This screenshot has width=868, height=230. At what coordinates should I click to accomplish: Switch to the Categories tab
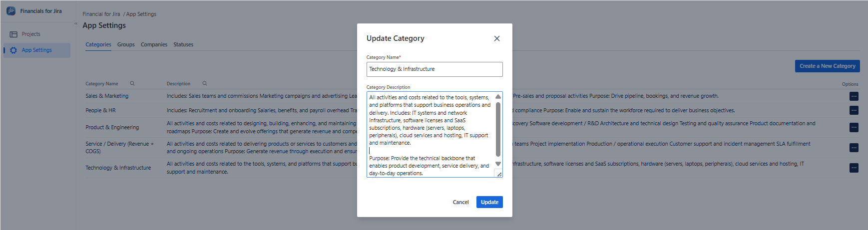(98, 44)
